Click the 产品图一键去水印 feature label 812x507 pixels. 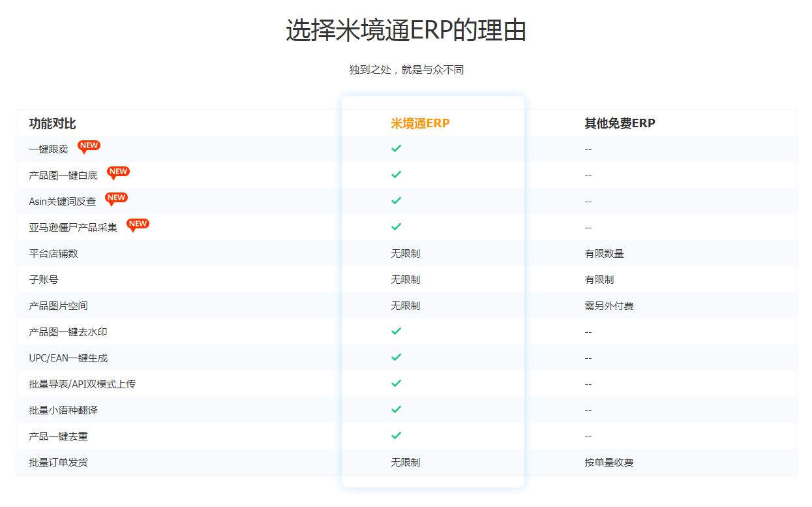coord(68,331)
